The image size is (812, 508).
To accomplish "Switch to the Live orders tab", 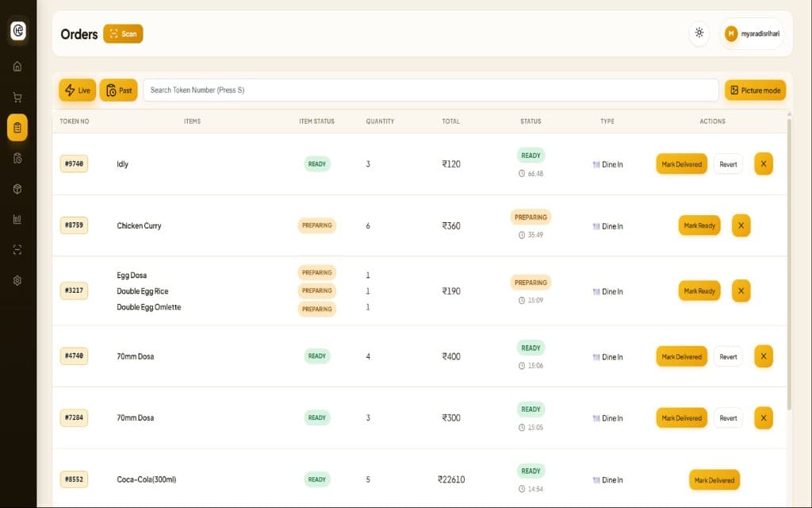I will click(x=77, y=90).
